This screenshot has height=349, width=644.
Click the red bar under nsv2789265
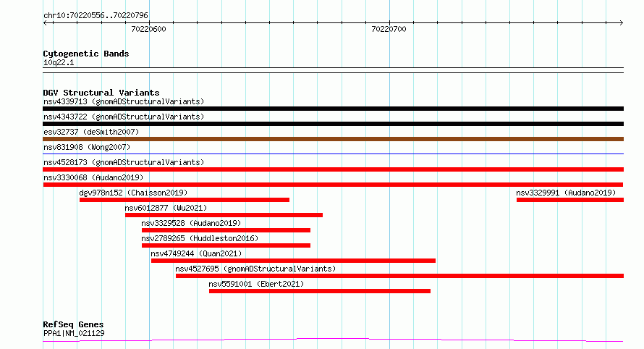coord(226,246)
